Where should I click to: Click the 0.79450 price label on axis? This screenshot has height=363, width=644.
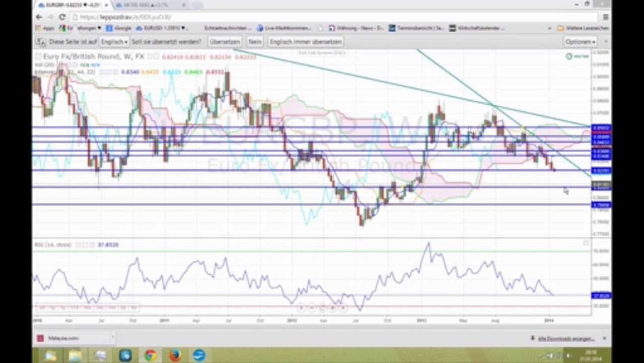[x=601, y=205]
